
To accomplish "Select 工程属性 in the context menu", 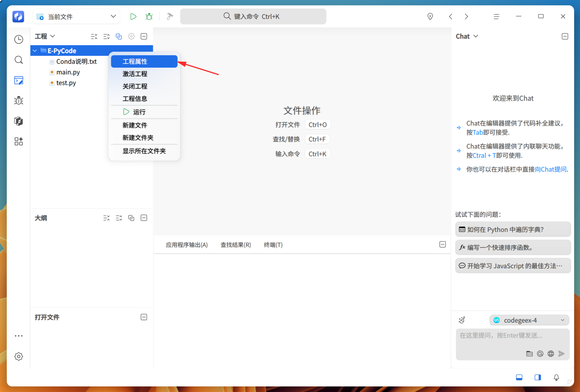I will point(144,61).
